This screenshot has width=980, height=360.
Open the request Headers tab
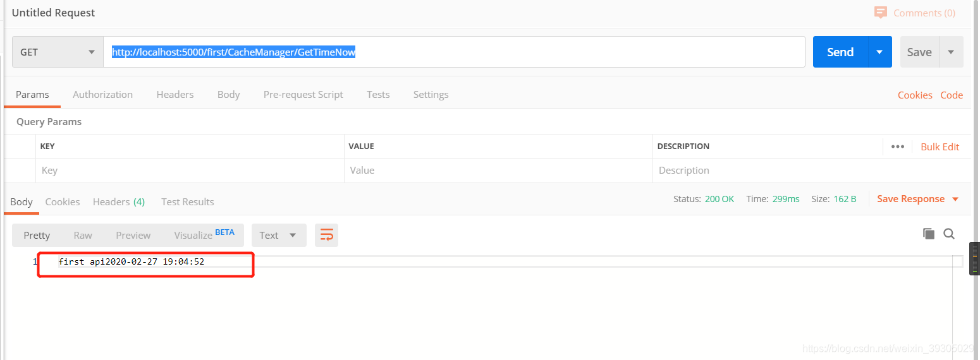point(175,95)
